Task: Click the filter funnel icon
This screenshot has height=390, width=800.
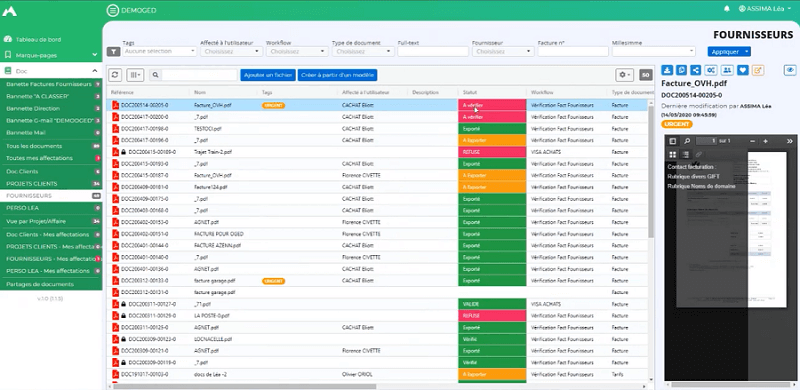Action: pyautogui.click(x=113, y=52)
